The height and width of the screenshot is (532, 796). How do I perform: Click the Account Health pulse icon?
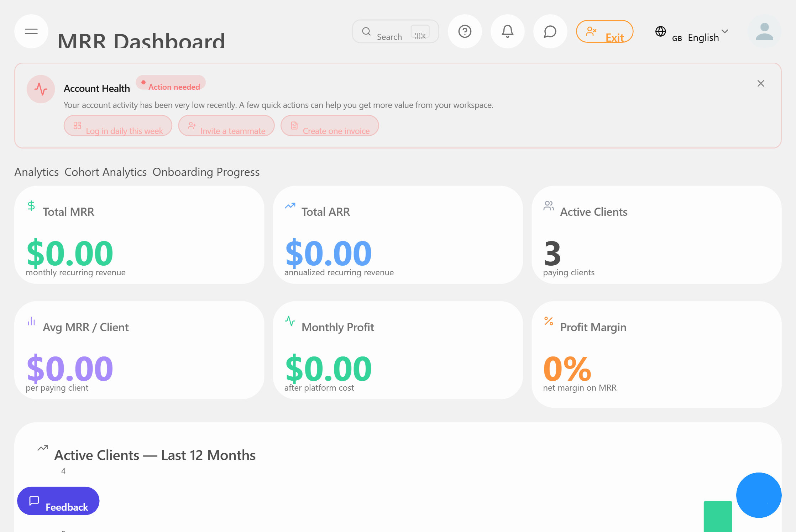coord(41,89)
